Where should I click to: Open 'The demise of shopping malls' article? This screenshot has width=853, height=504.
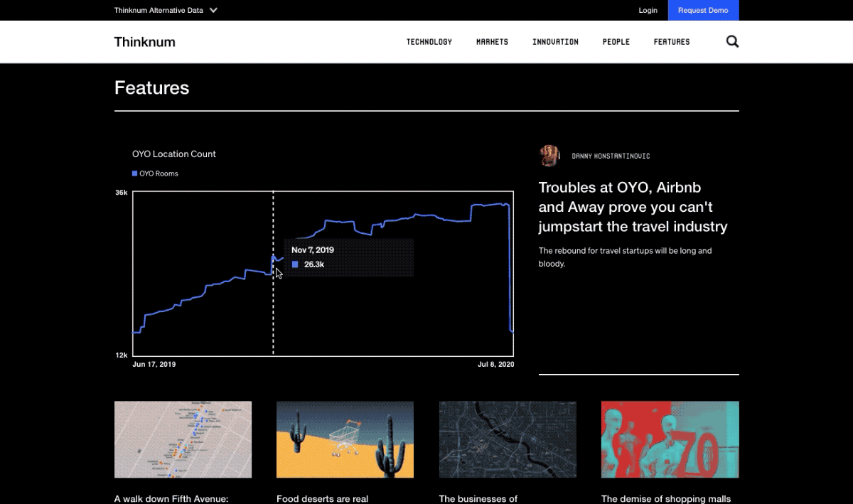coord(666,499)
